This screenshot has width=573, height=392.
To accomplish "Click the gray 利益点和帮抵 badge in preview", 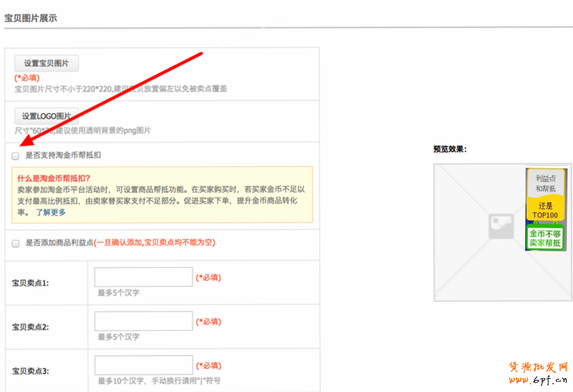I will point(546,183).
